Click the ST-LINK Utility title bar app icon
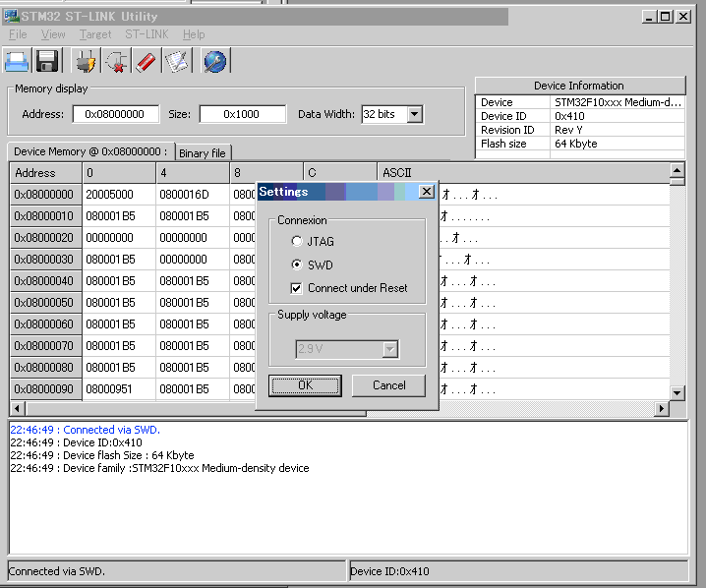 point(11,16)
